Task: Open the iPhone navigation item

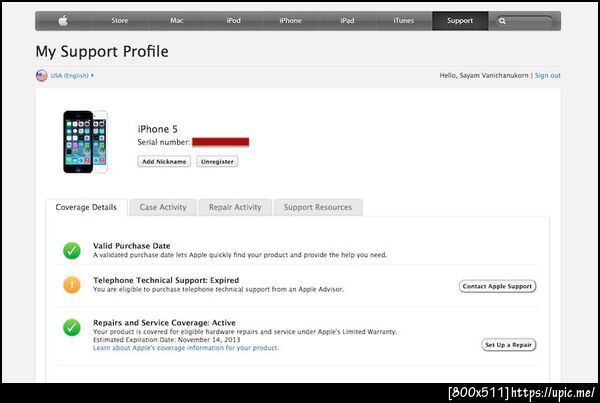Action: [290, 21]
